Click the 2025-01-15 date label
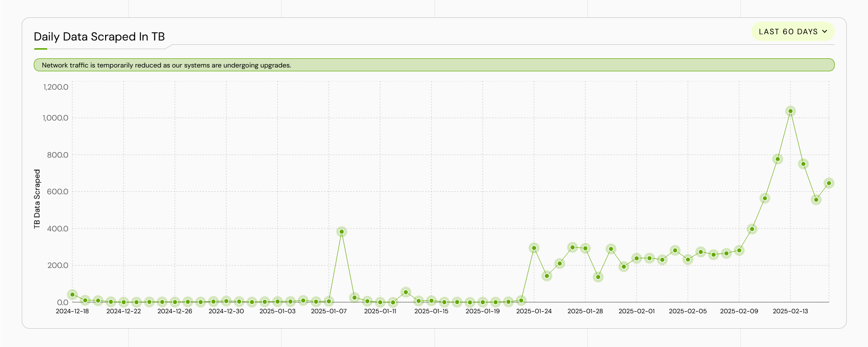 tap(431, 311)
